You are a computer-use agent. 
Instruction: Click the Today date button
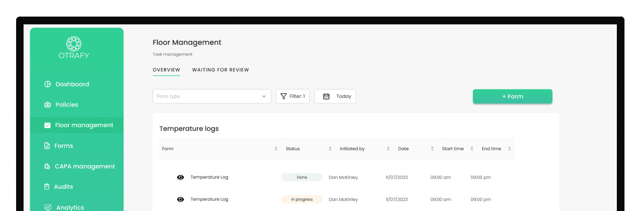335,96
